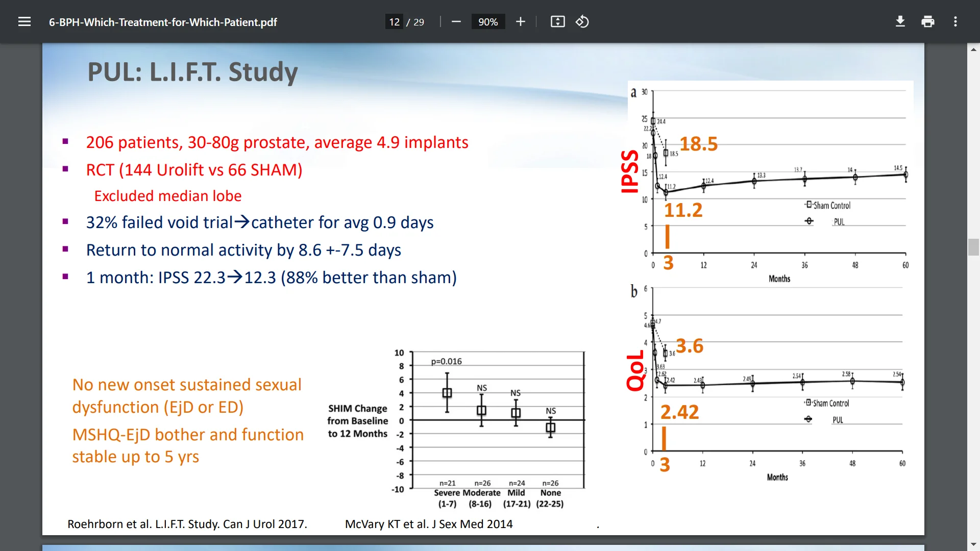Click 'RCT (144 Urolift vs 66 SHAM)' line
Screen dimensions: 980x551
pos(194,170)
